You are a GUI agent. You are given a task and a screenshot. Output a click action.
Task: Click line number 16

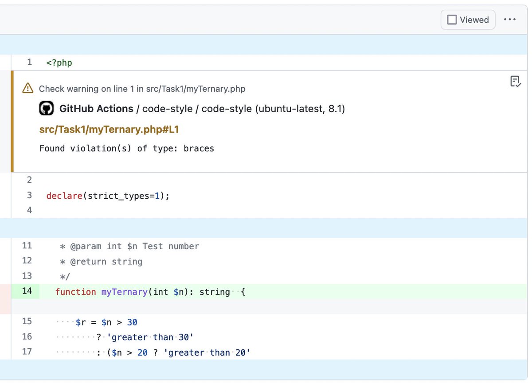(27, 337)
